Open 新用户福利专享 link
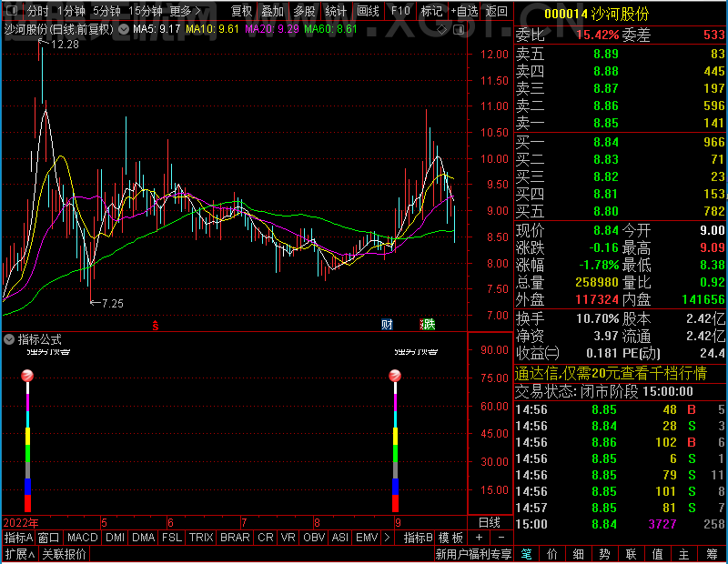Viewport: 728px width, 564px height. click(473, 554)
